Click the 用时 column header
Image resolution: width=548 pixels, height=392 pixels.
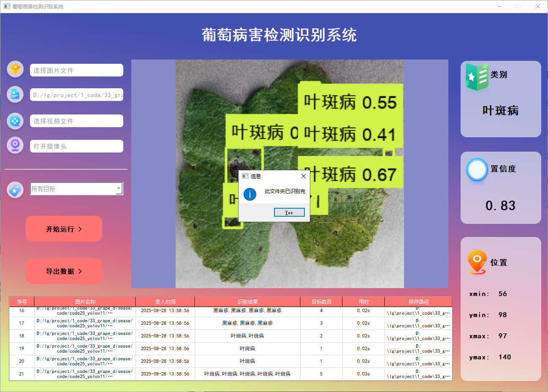tap(364, 302)
